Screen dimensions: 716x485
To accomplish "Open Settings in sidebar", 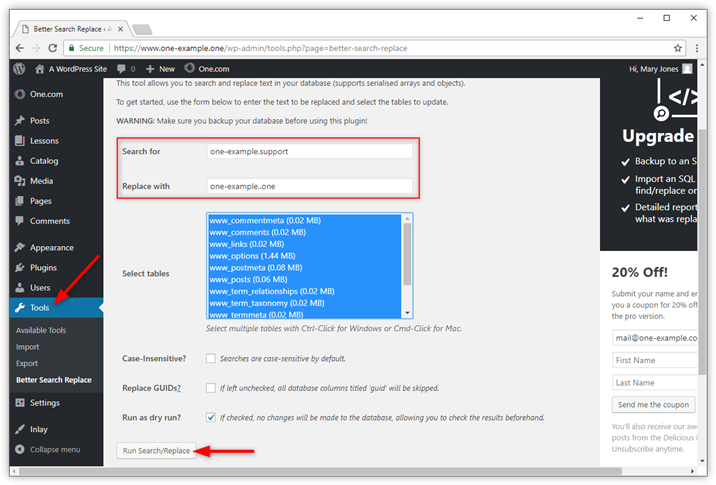I will (56, 403).
